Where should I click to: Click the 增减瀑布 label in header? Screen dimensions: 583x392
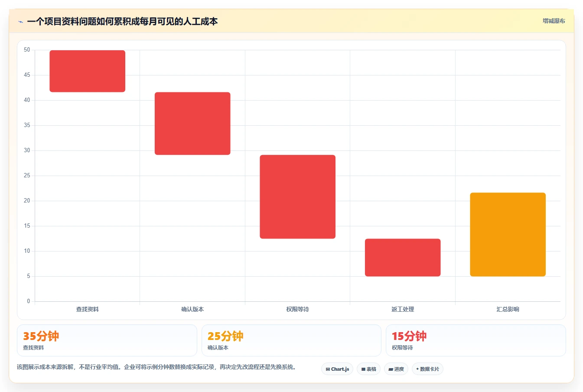click(554, 21)
